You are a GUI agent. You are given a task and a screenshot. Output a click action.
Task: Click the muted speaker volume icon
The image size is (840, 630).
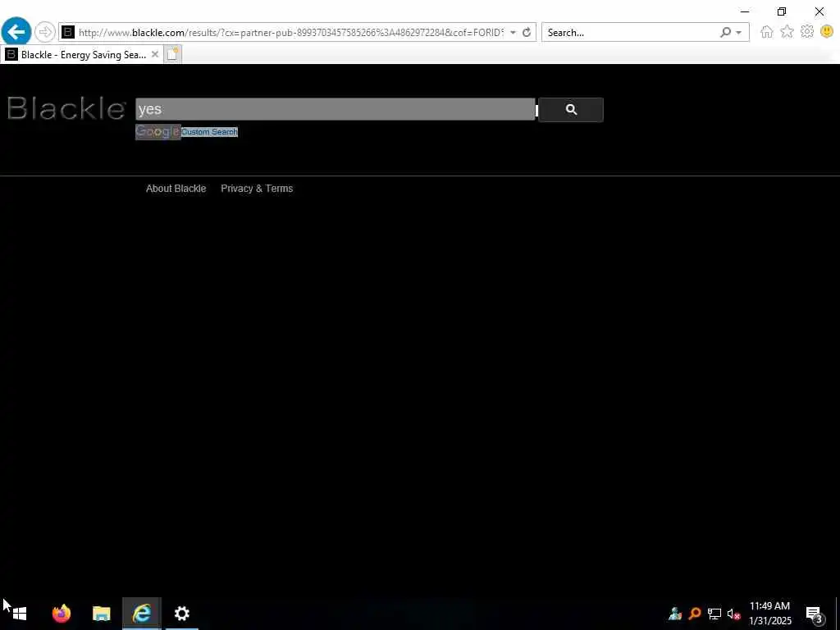pos(733,614)
